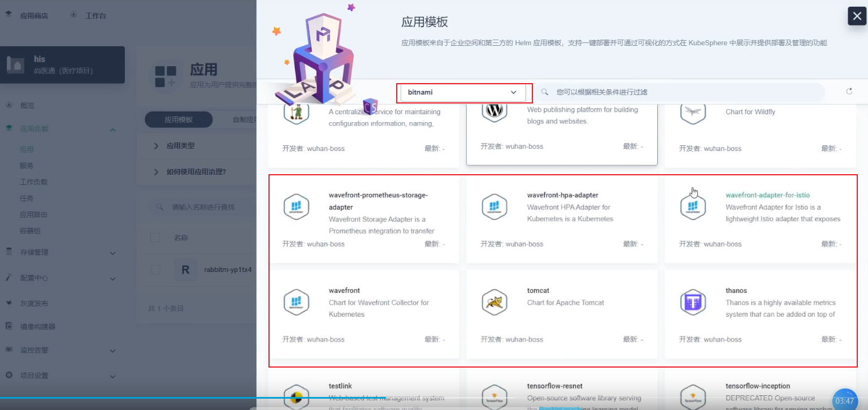
Task: Click the 03:47 timer badge
Action: click(x=844, y=400)
